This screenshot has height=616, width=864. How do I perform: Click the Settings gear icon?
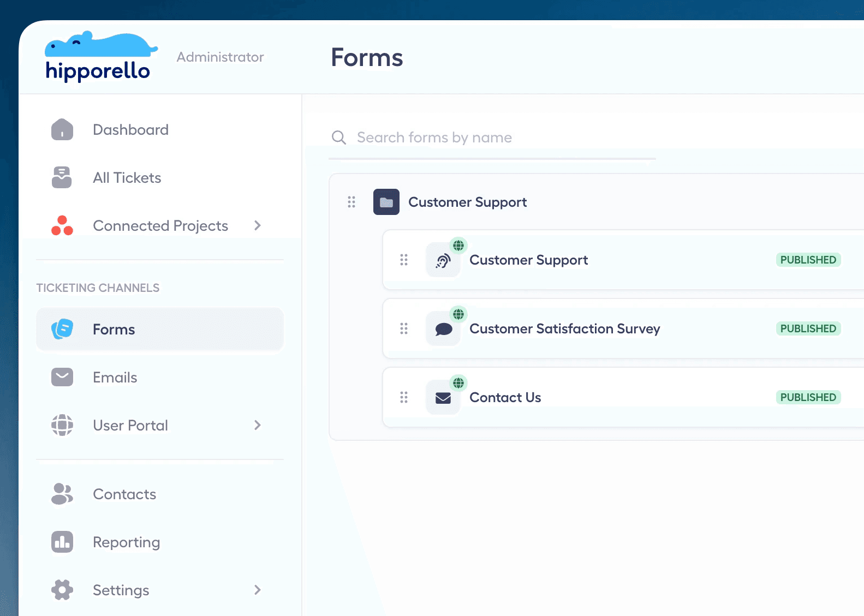click(62, 590)
